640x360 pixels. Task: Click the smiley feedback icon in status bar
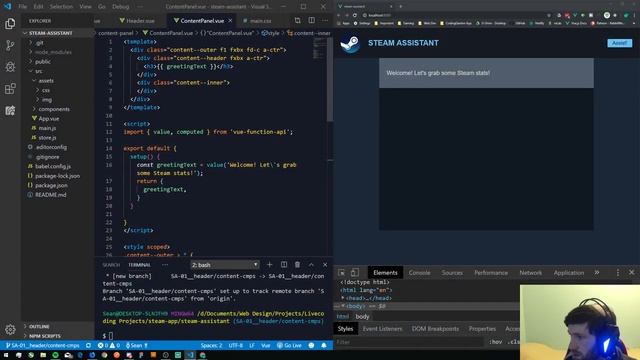311,345
